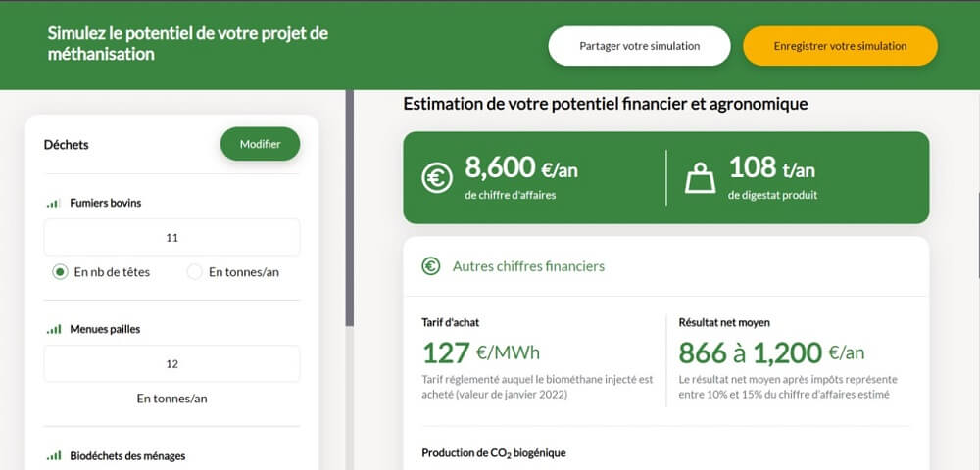Click the signal bars icon beside Biodéchets des ménages
This screenshot has width=980, height=470.
54,456
